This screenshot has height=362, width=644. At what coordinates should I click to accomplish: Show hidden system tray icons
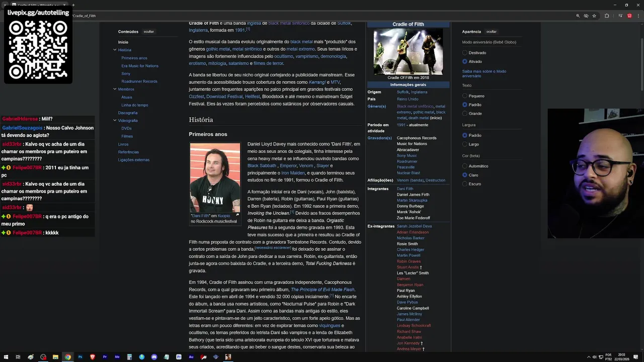click(589, 357)
